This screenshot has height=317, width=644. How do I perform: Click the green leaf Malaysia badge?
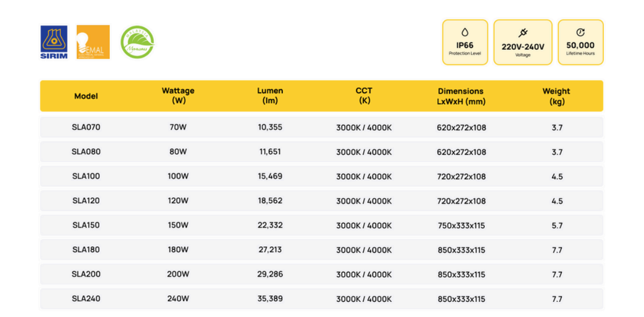pyautogui.click(x=137, y=42)
